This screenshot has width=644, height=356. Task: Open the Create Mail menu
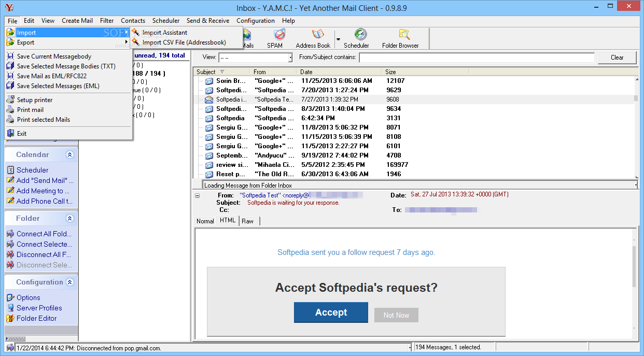click(77, 21)
